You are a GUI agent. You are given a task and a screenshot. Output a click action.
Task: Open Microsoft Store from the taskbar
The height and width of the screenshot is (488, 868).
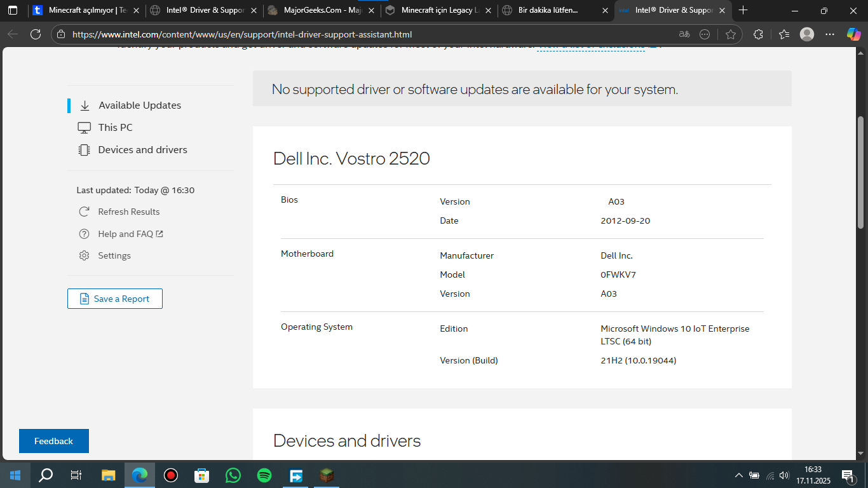[x=201, y=475]
